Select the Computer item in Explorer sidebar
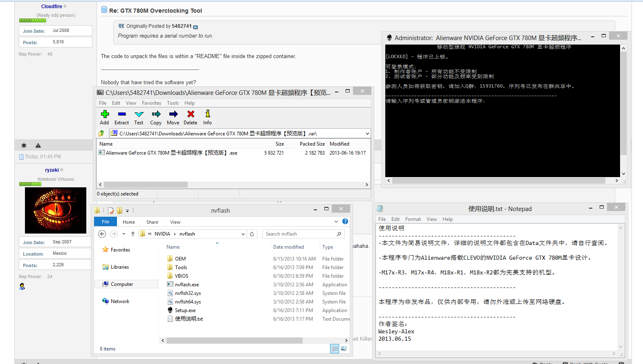 pos(126,284)
